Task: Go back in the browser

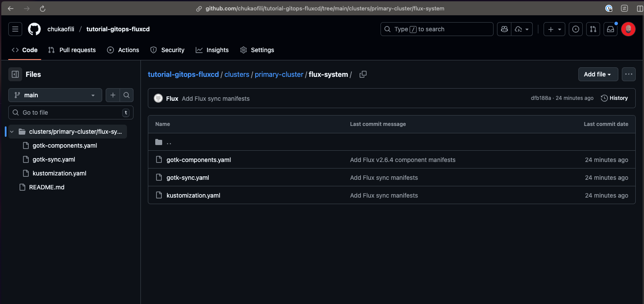Action: (x=11, y=8)
